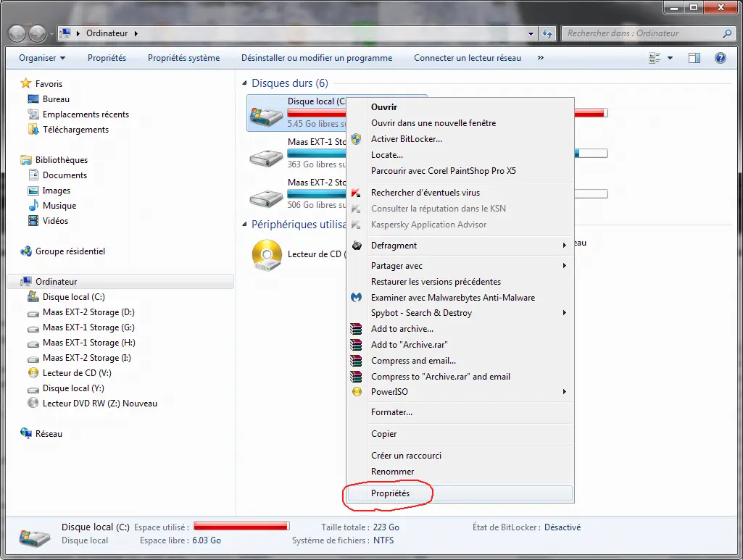Select Maas EXT-2 Storage (D:) in sidebar
The image size is (743, 560).
[x=88, y=312]
